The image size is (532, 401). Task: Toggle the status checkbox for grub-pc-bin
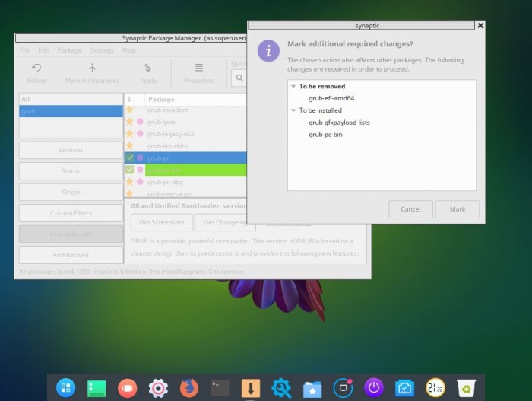tap(130, 170)
